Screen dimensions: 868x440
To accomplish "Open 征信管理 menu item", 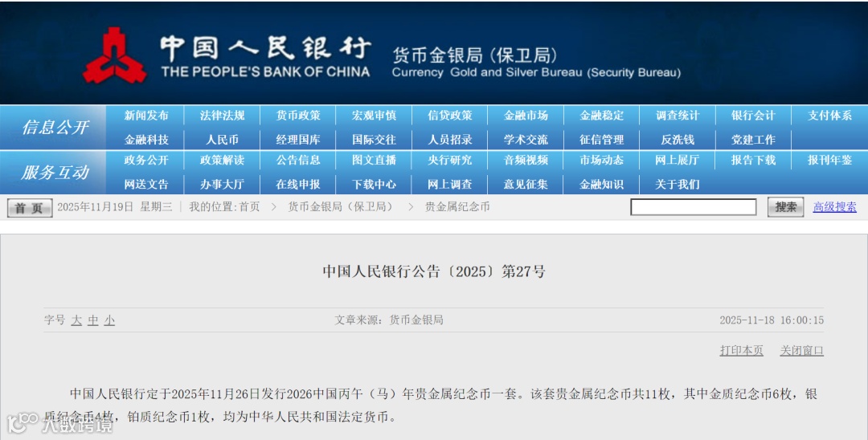I will [602, 140].
